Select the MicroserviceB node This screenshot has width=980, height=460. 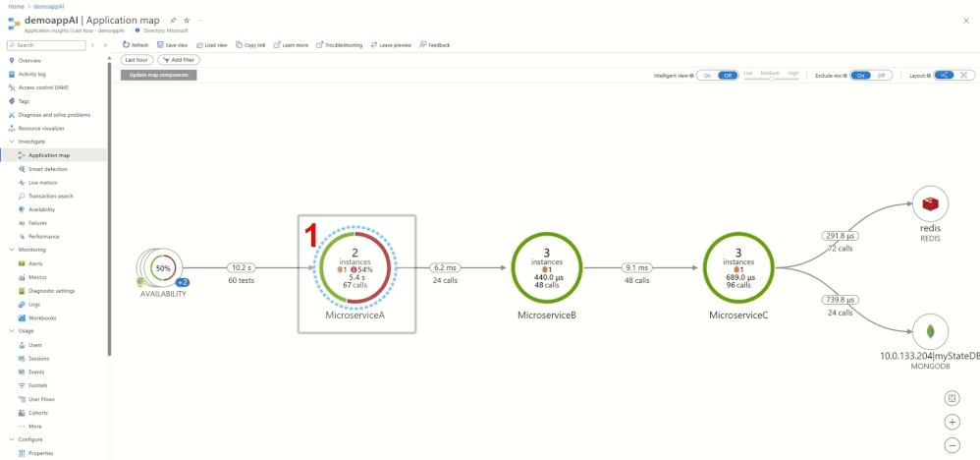click(x=547, y=268)
